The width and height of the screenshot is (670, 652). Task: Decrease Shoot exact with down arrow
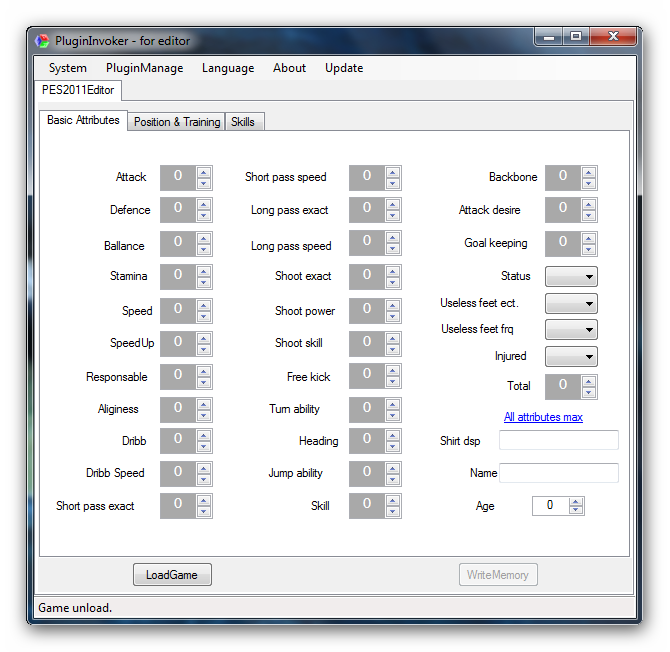click(x=393, y=282)
